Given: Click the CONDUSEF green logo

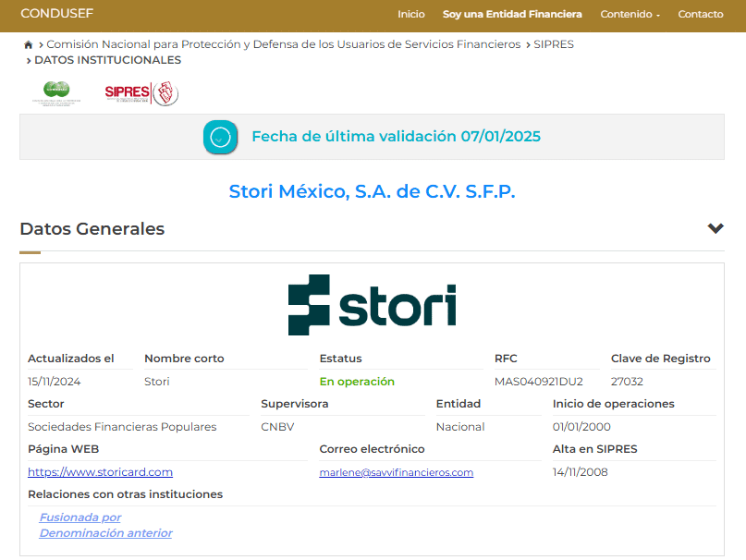Looking at the screenshot, I should [x=56, y=93].
